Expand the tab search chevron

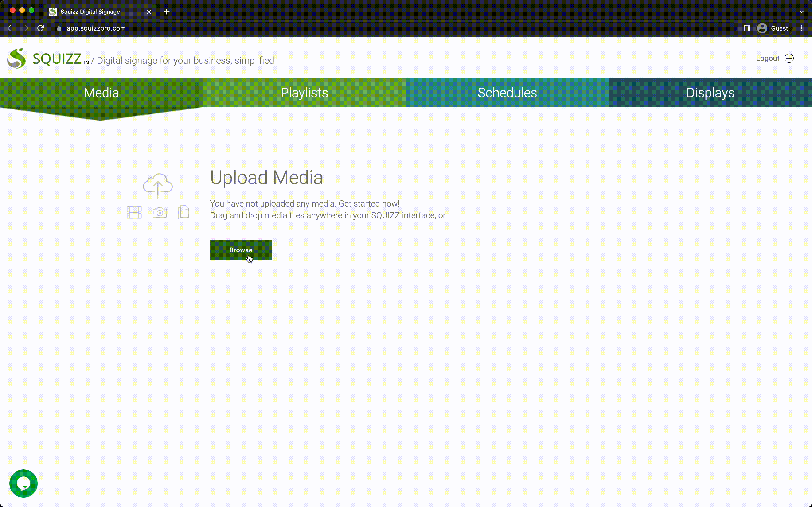pos(802,12)
